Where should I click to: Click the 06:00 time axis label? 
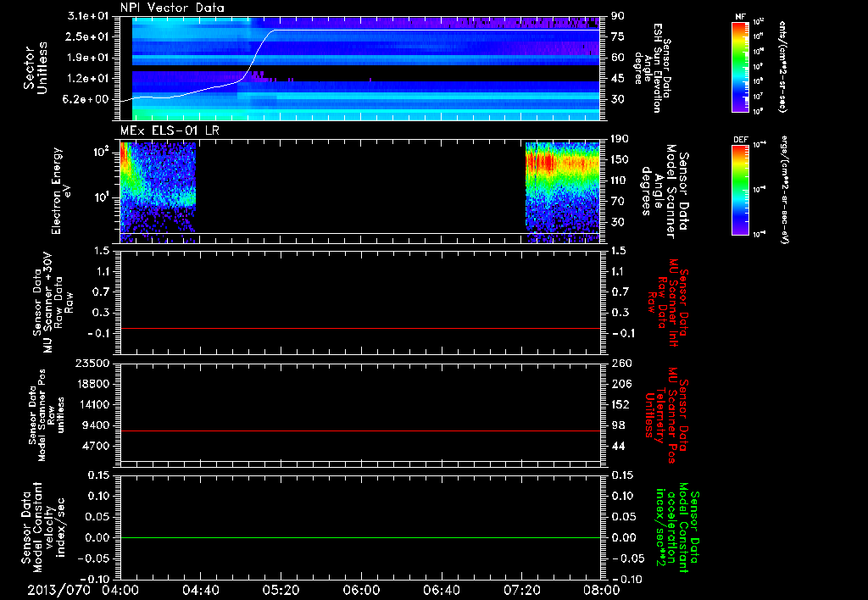pos(361,590)
